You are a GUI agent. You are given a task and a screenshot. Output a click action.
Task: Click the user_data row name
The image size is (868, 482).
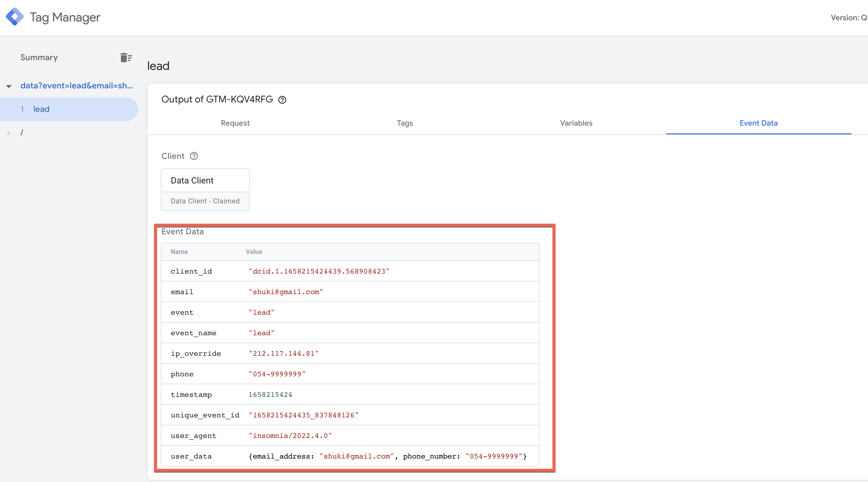coord(191,456)
